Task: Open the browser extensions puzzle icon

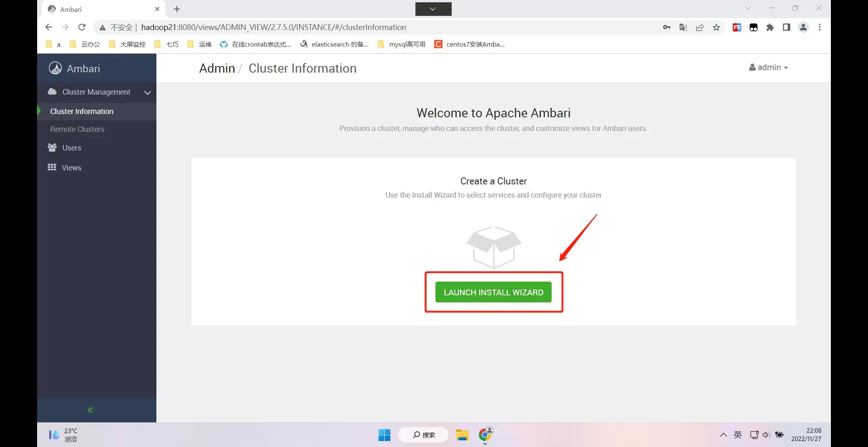Action: 770,28
